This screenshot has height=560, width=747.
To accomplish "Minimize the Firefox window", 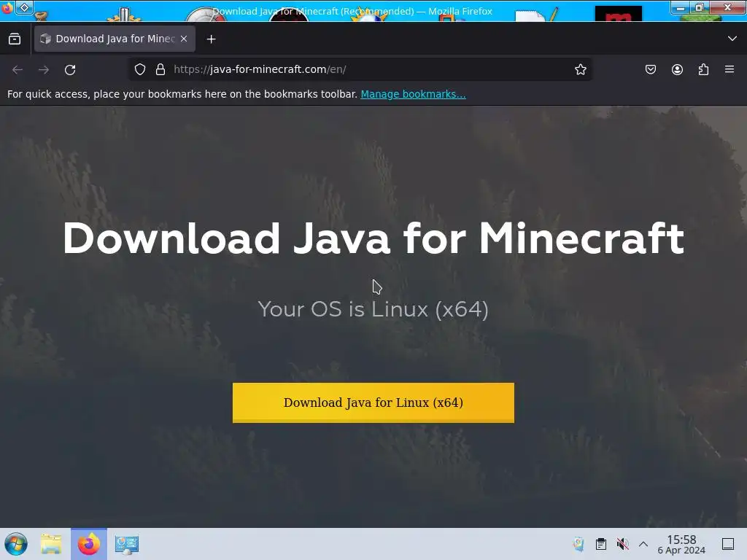I will tap(681, 7).
